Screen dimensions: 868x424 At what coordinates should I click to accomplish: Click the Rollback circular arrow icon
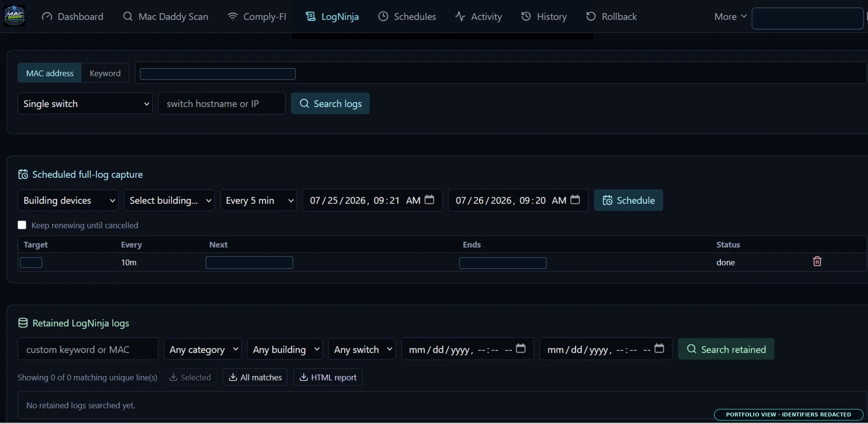click(591, 16)
